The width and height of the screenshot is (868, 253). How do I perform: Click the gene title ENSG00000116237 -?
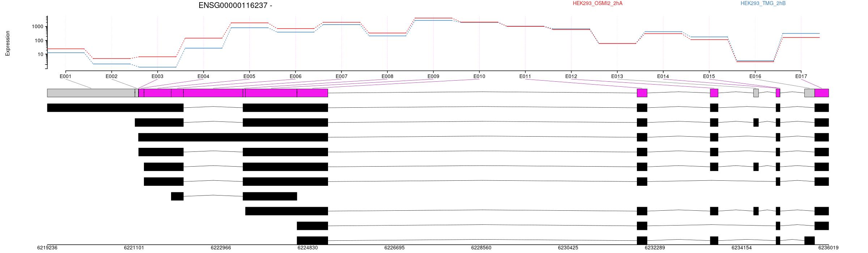235,5
